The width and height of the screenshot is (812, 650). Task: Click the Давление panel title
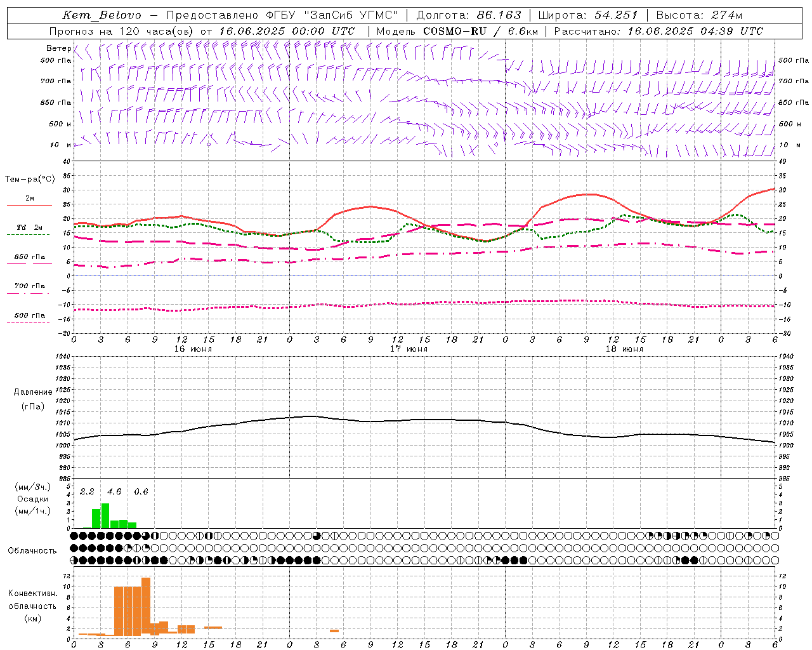pos(33,392)
